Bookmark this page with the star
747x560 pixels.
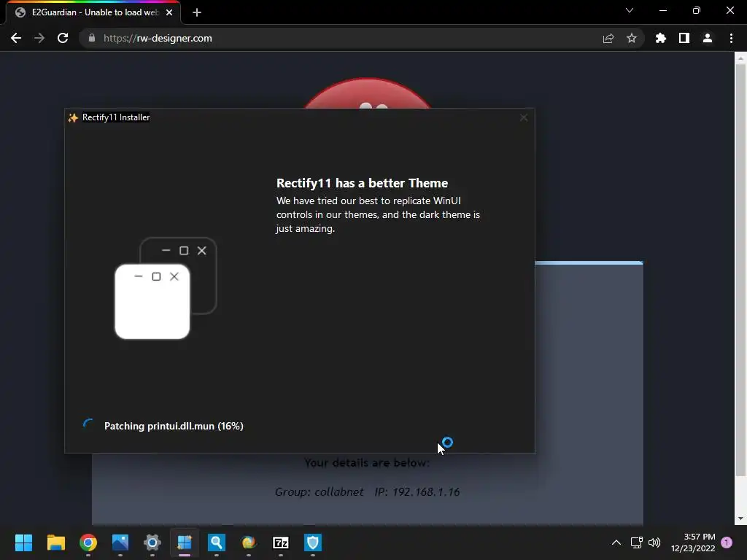click(632, 38)
